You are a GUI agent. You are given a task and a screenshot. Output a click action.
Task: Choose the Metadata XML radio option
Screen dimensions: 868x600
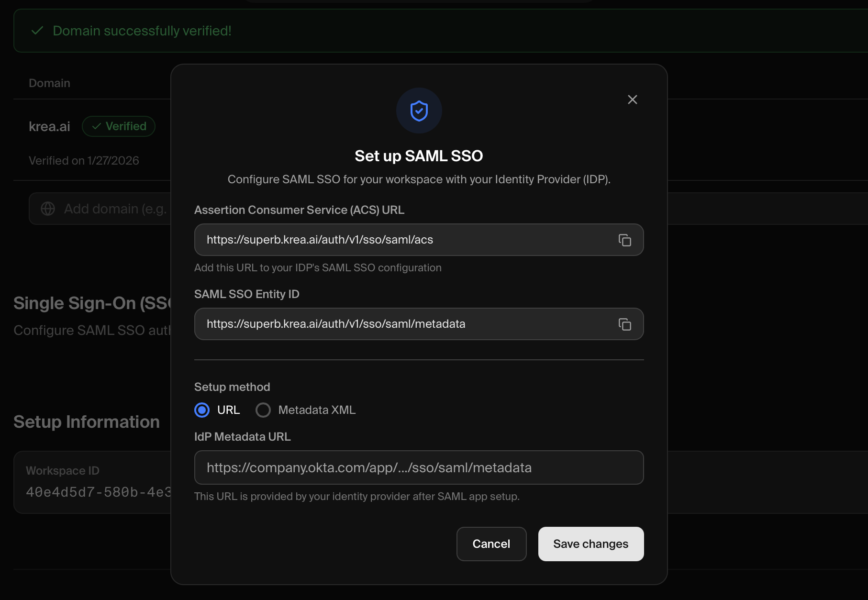tap(263, 410)
